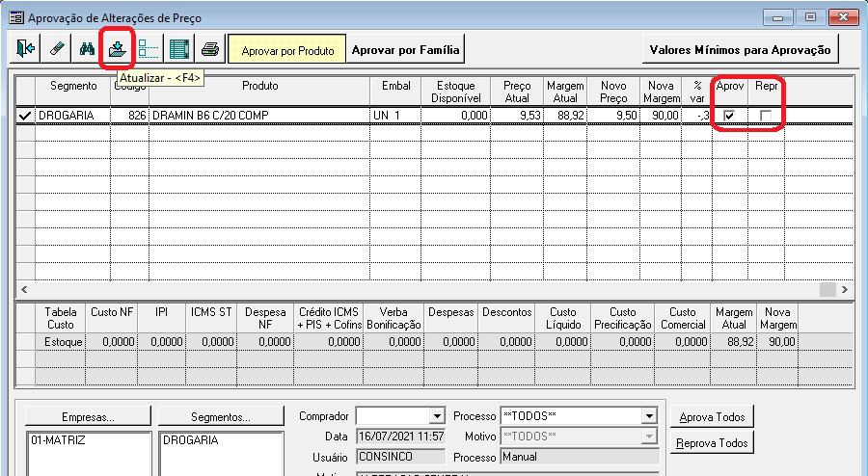Click the Processo field showing Manual
Image resolution: width=868 pixels, height=476 pixels.
[x=580, y=457]
